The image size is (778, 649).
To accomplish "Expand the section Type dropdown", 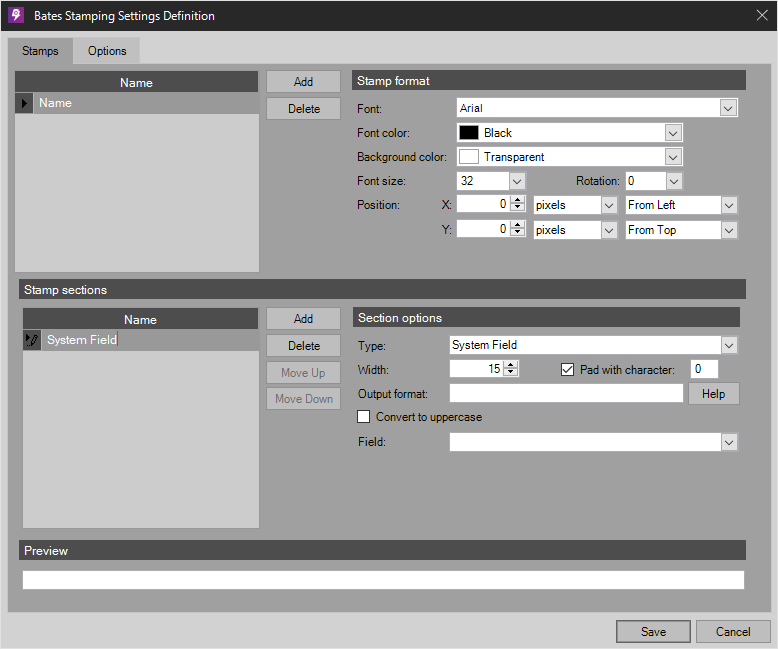I will 728,345.
